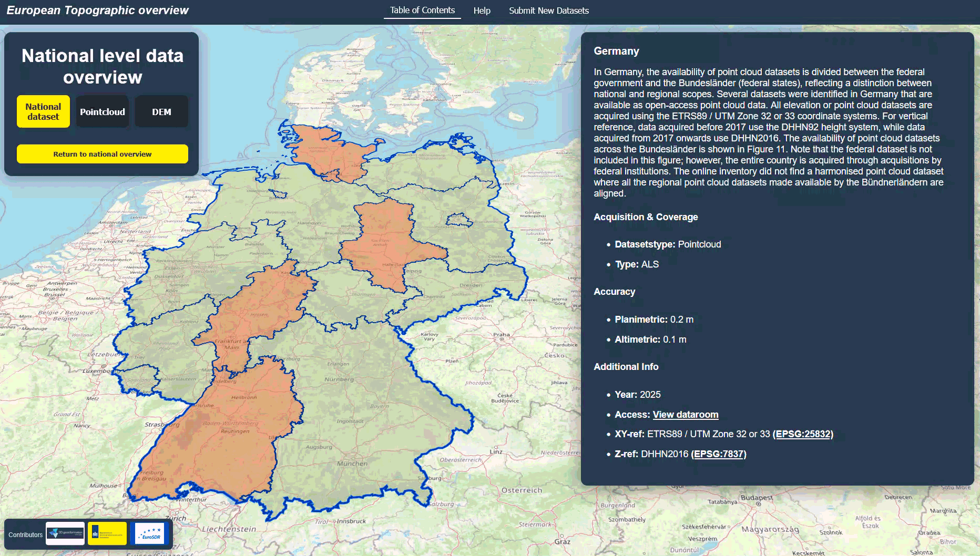The width and height of the screenshot is (980, 556).
Task: Switch to the DEM dataset view
Action: coord(161,111)
